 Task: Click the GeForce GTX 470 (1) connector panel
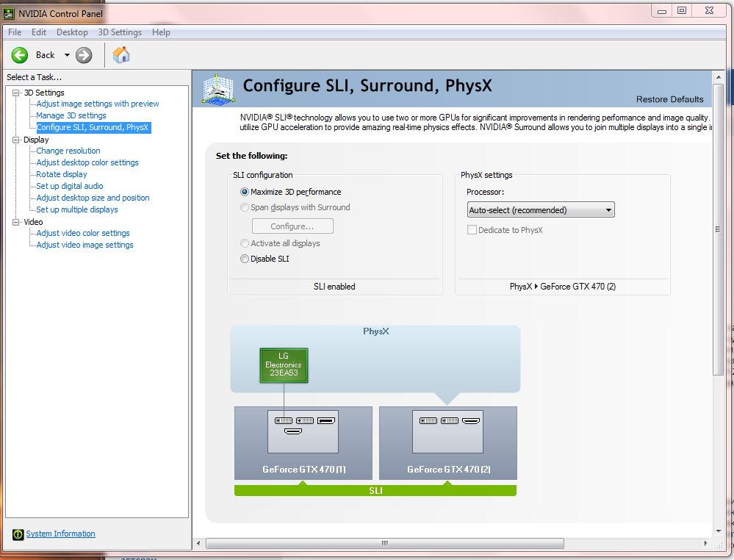pos(303,431)
